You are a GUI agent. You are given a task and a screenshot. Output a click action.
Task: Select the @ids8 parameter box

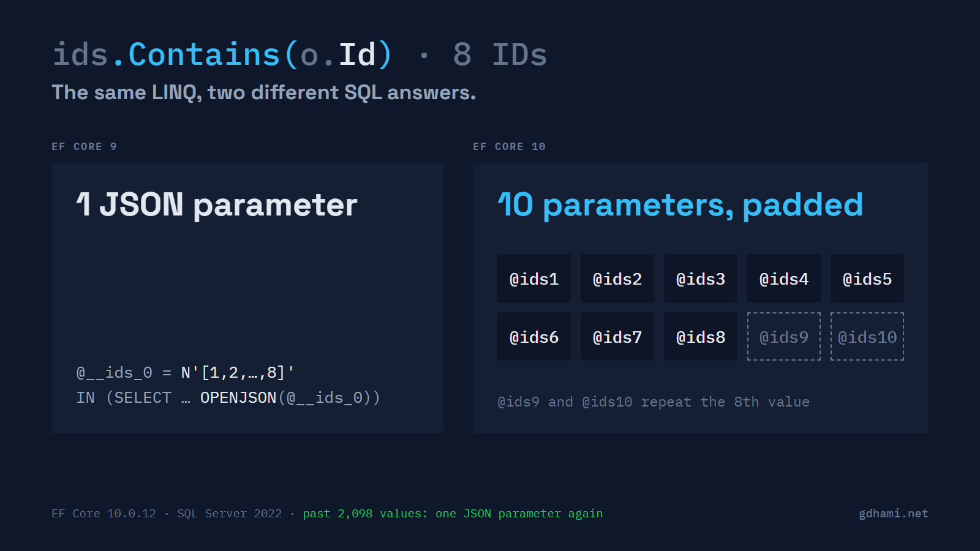coord(701,337)
